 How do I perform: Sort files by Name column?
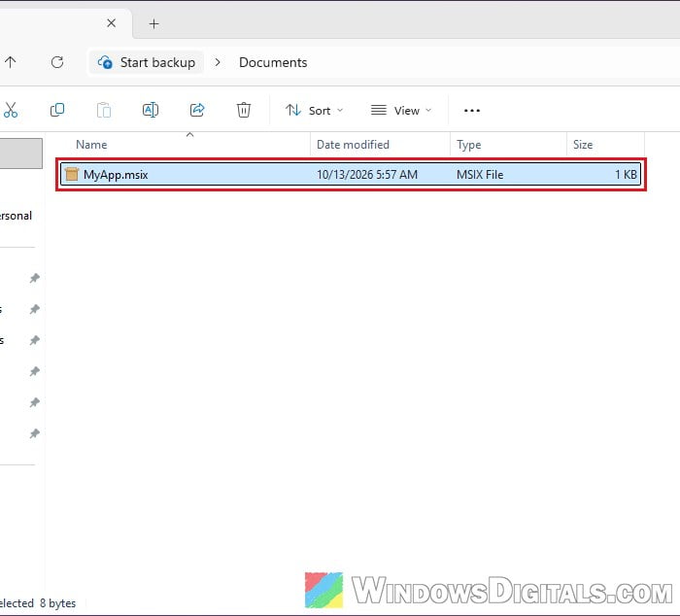pos(91,145)
